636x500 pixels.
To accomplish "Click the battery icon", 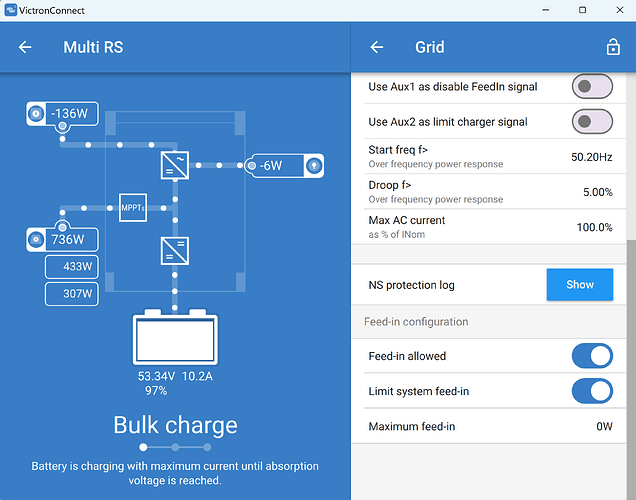I will point(175,337).
